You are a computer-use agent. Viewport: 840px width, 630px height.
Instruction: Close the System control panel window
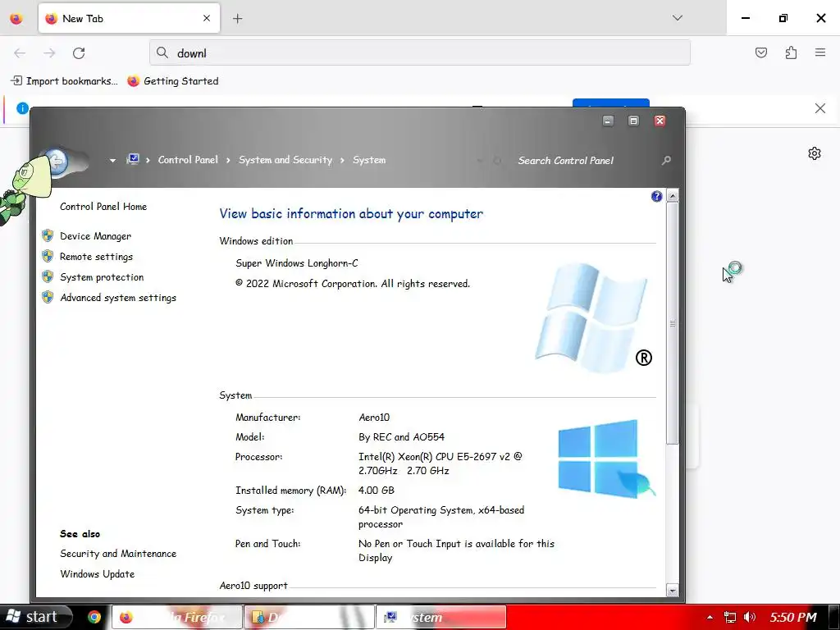(x=660, y=121)
